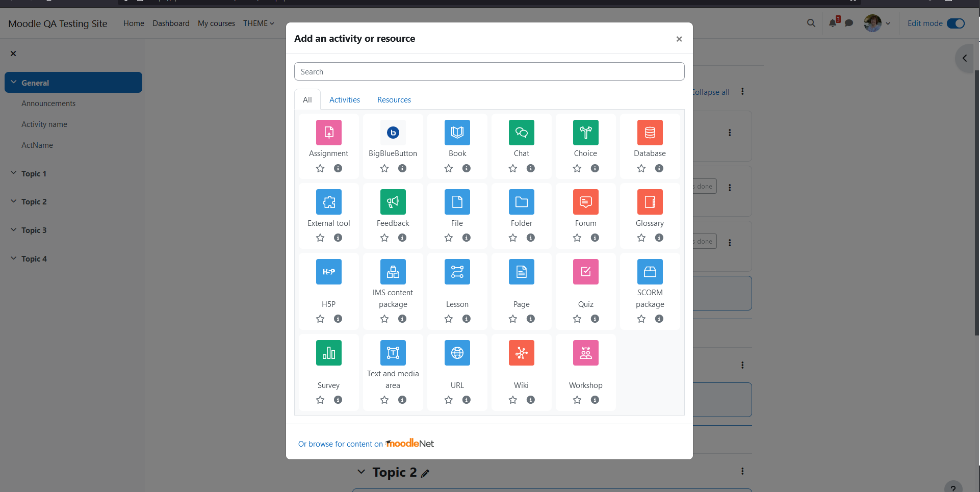Viewport: 980px width, 492px height.
Task: Expand Topic 2 in course index
Action: (x=14, y=201)
